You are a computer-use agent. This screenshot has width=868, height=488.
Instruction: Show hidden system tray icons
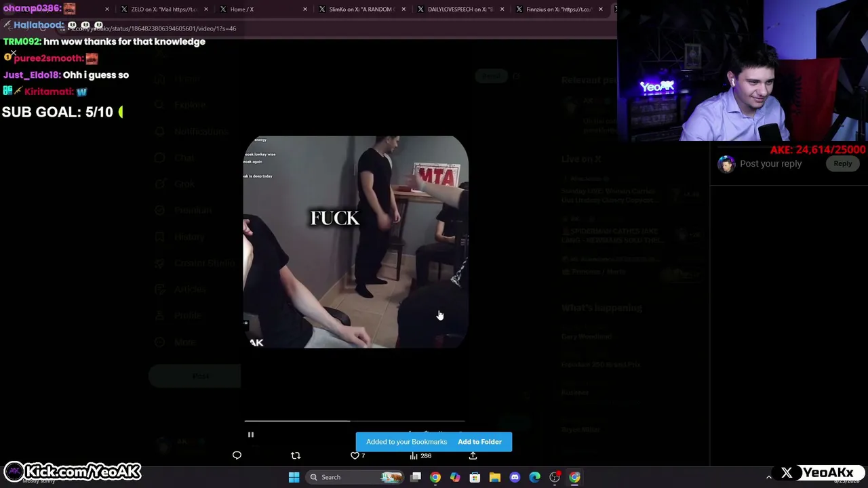[768, 477]
